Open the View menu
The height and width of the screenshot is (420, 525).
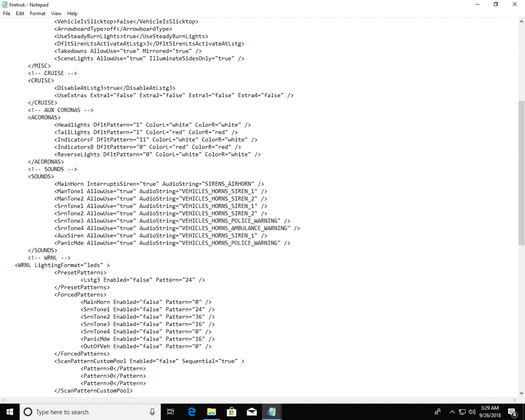[x=56, y=13]
